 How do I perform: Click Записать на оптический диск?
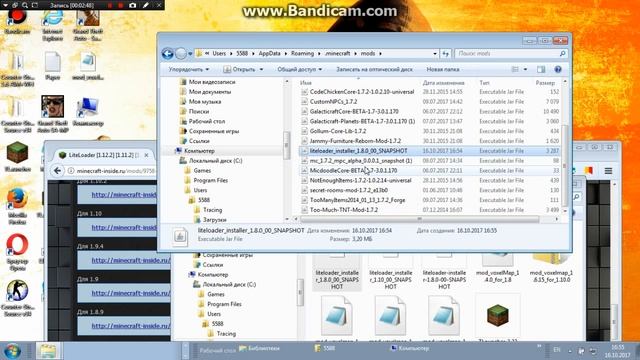pos(374,69)
